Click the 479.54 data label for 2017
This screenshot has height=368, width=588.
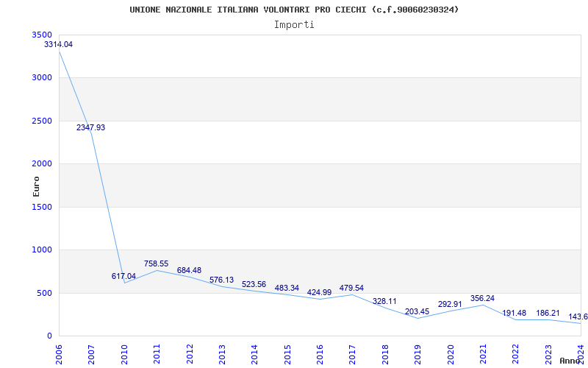coord(351,288)
